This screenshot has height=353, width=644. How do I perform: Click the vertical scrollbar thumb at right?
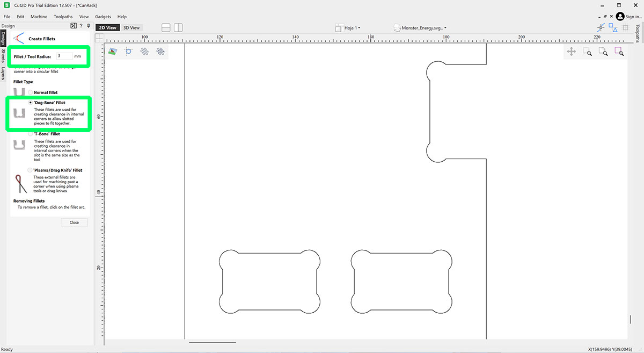point(631,320)
